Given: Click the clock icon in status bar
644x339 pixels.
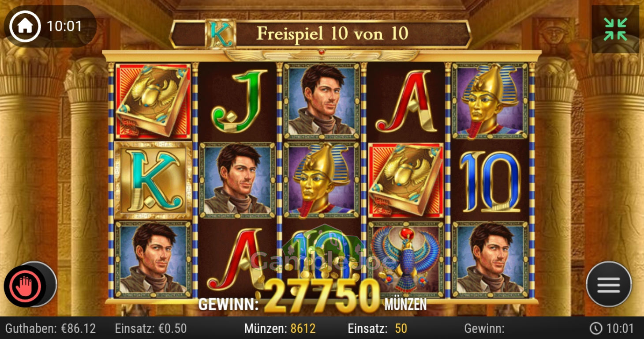Looking at the screenshot, I should click(x=596, y=328).
